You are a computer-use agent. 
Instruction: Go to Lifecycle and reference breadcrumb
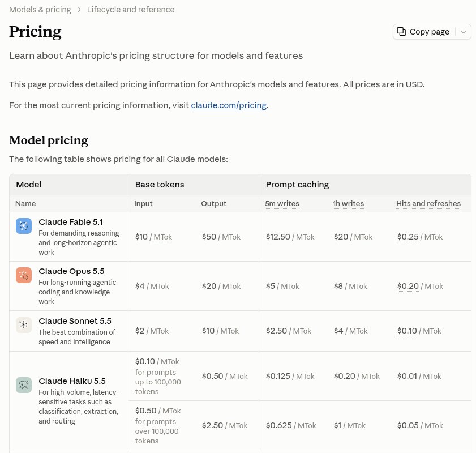tap(131, 10)
